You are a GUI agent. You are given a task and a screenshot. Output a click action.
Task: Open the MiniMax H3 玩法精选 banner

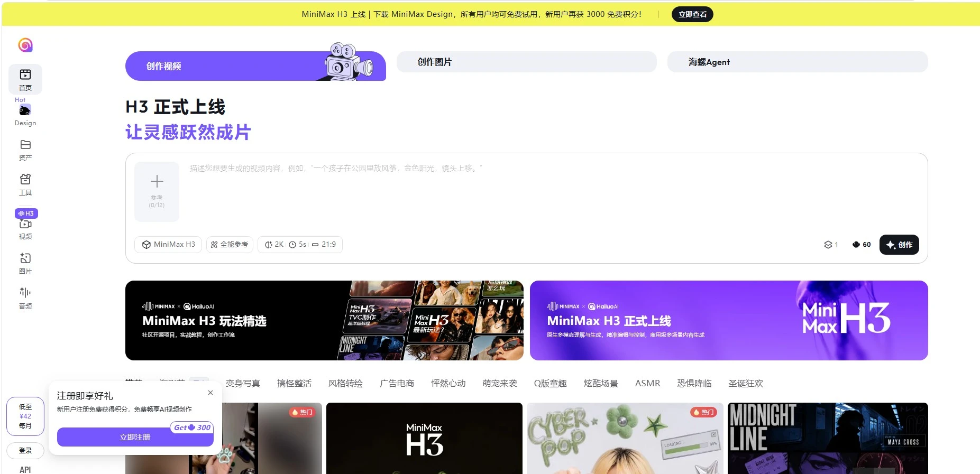pyautogui.click(x=324, y=320)
